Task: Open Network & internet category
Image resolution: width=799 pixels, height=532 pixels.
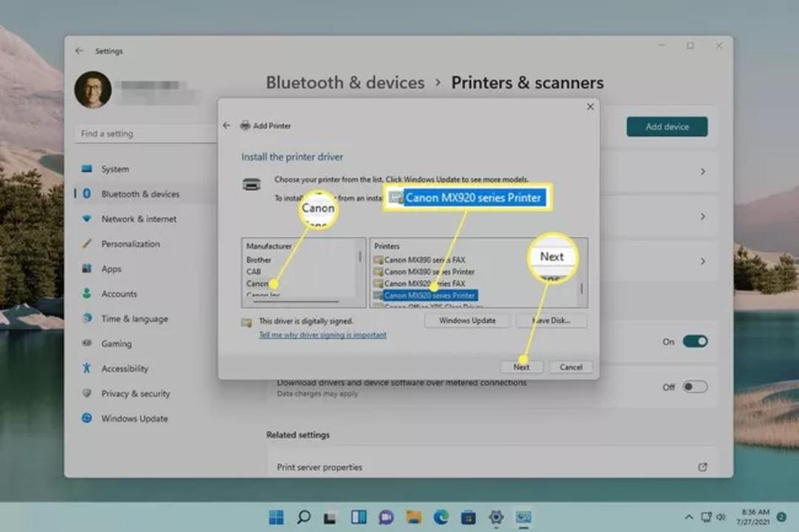Action: pos(138,218)
